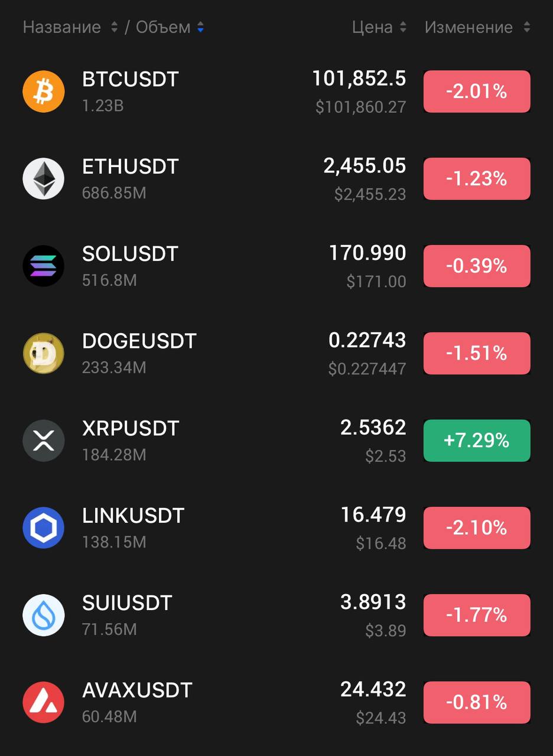Tap the Bitcoin coin icon
This screenshot has height=756, width=553.
coord(43,92)
